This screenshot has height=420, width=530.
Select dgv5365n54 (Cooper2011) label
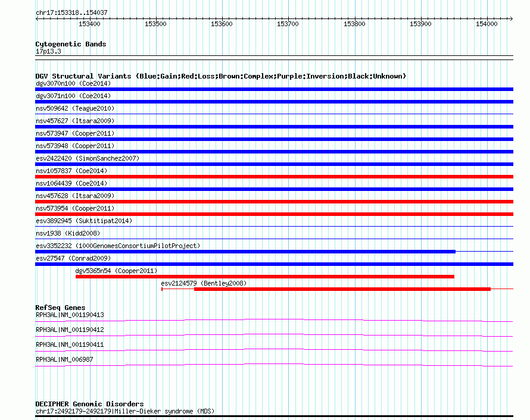pyautogui.click(x=116, y=271)
